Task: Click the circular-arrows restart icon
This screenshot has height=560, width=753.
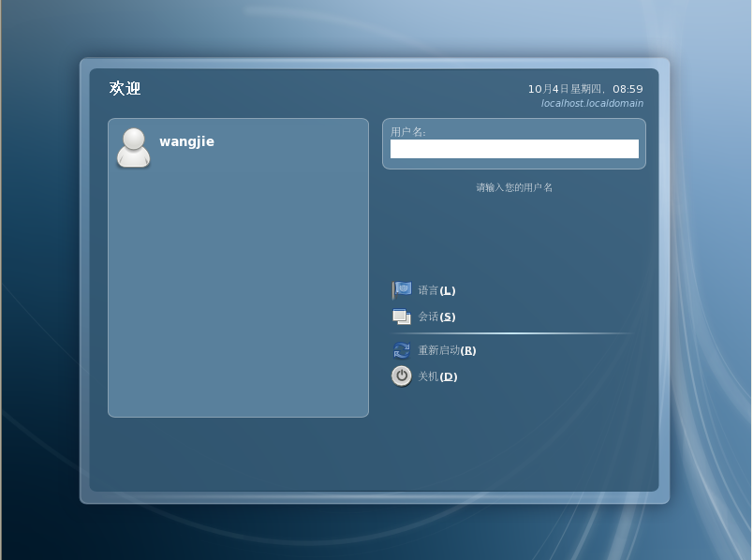Action: (402, 350)
